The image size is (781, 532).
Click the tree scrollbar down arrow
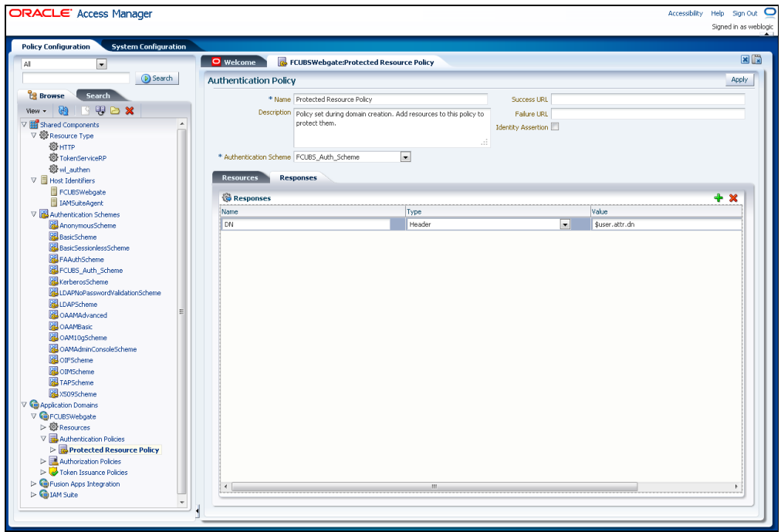181,502
